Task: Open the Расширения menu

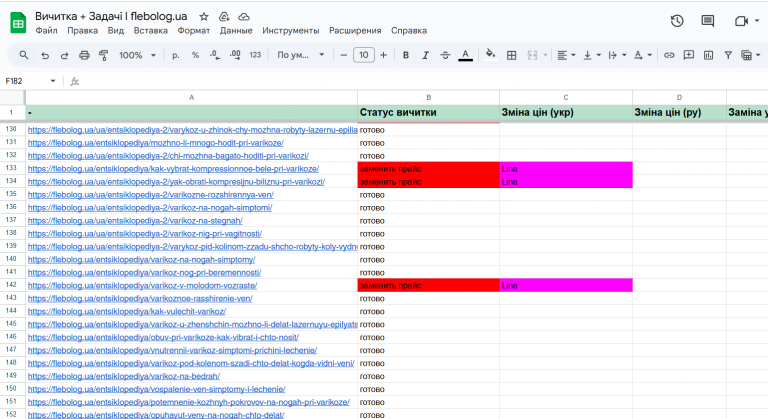Action: coord(355,30)
